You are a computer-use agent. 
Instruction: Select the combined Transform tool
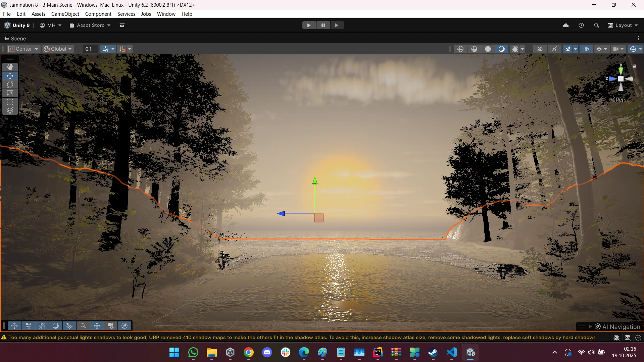(x=10, y=111)
